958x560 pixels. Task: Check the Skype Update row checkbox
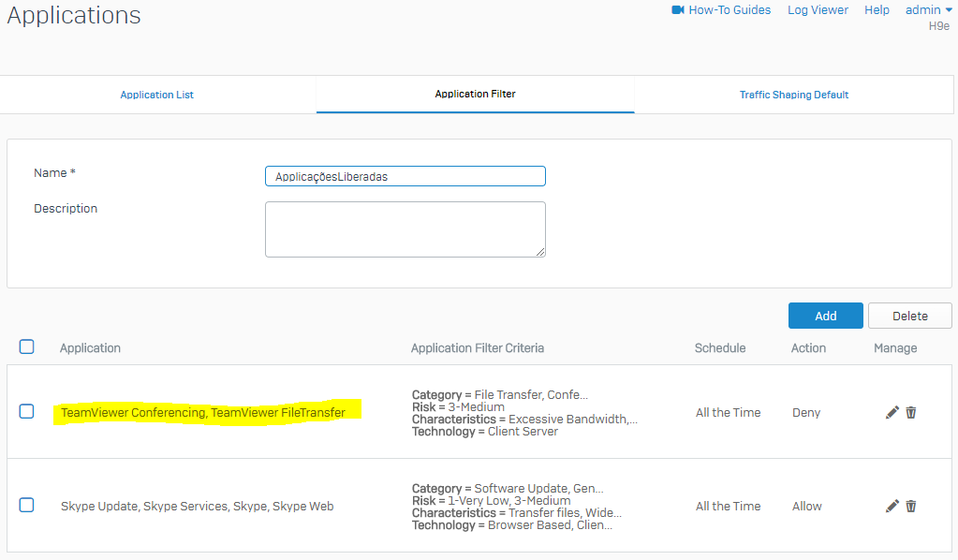(27, 505)
